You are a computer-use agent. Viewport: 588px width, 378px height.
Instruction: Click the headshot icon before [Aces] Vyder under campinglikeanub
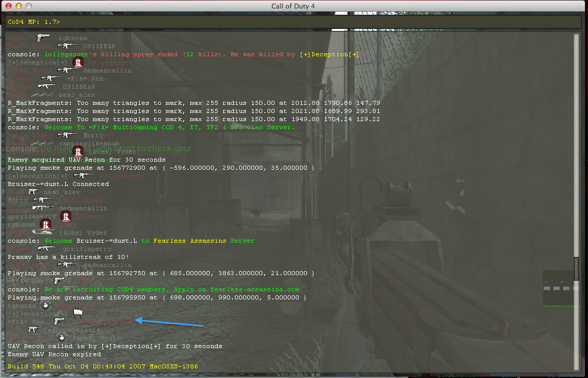tap(78, 152)
